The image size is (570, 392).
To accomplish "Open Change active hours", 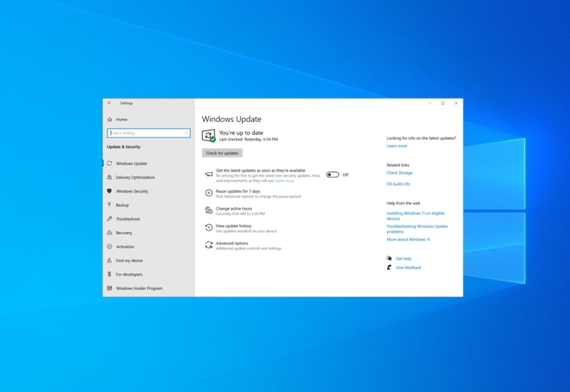I will point(234,209).
